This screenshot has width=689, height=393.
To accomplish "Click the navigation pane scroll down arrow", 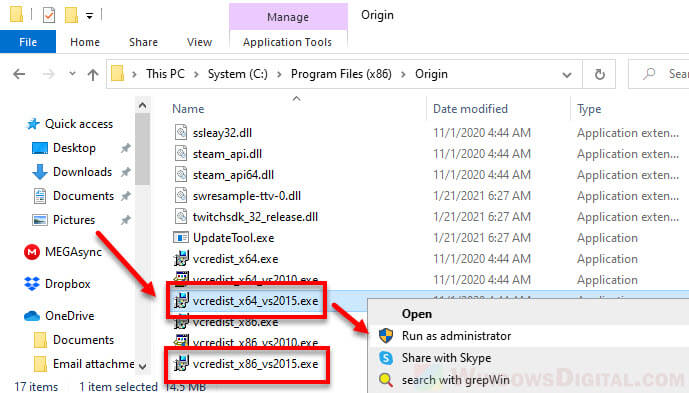I will point(142,366).
